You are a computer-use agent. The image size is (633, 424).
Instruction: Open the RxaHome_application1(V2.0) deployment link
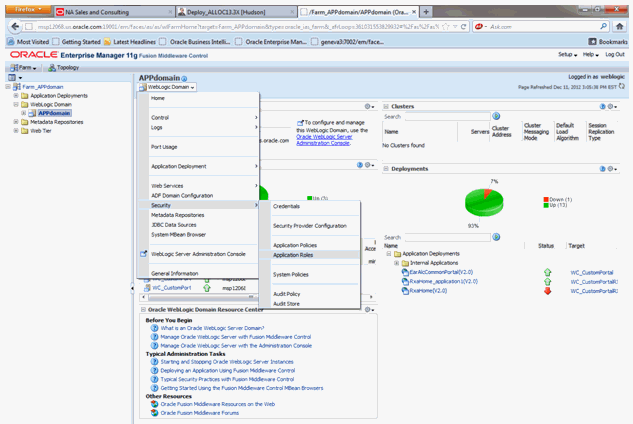pyautogui.click(x=443, y=281)
